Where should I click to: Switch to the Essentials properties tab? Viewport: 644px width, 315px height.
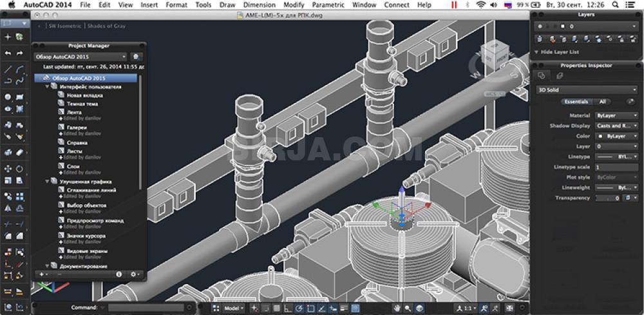click(576, 101)
